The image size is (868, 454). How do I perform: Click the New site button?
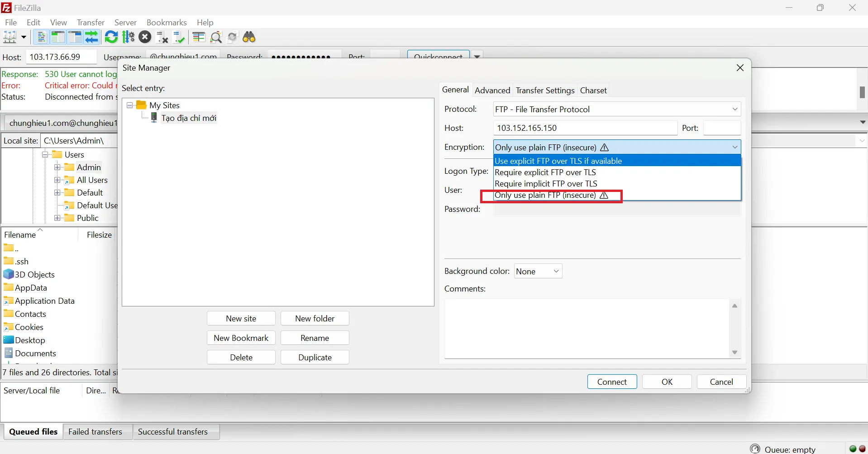[241, 318]
